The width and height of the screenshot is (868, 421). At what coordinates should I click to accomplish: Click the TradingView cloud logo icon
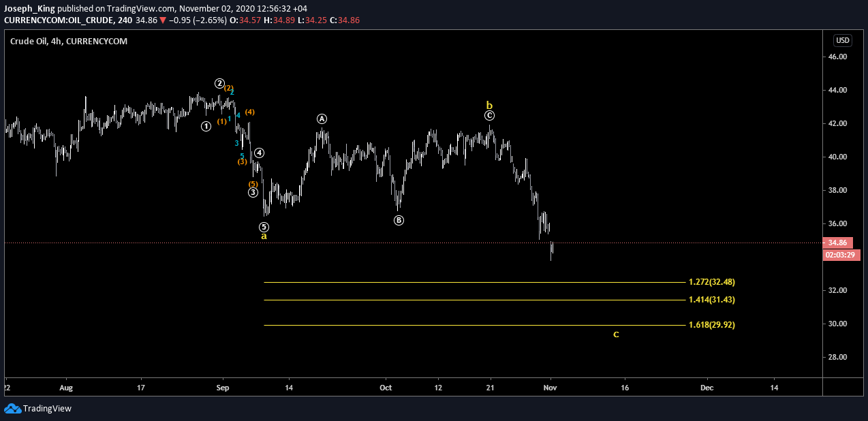(x=12, y=409)
